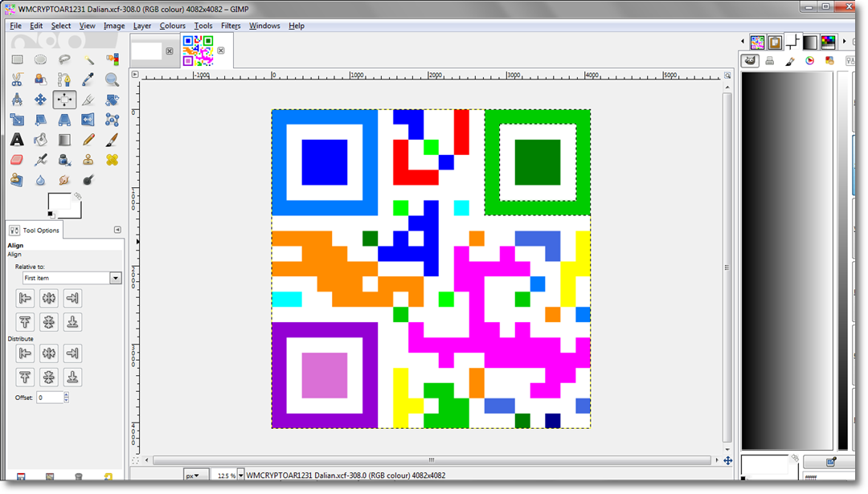Switch to the Tool Options tab
The height and width of the screenshot is (494, 868).
[x=35, y=230]
